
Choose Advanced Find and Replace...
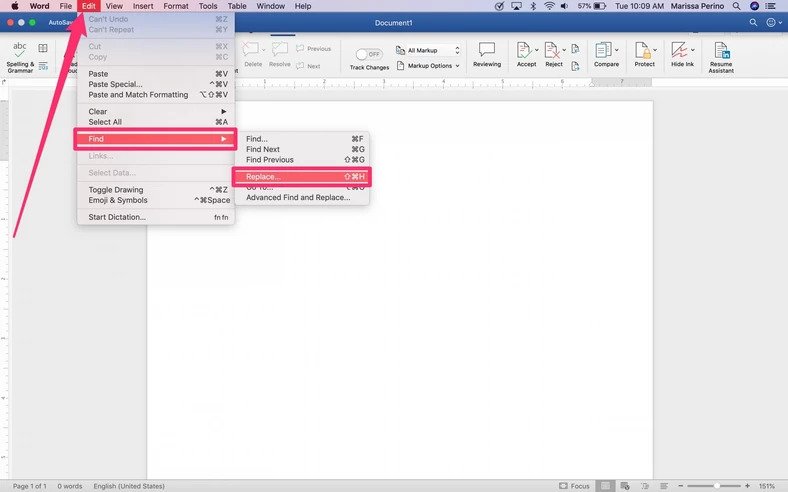pyautogui.click(x=302, y=198)
